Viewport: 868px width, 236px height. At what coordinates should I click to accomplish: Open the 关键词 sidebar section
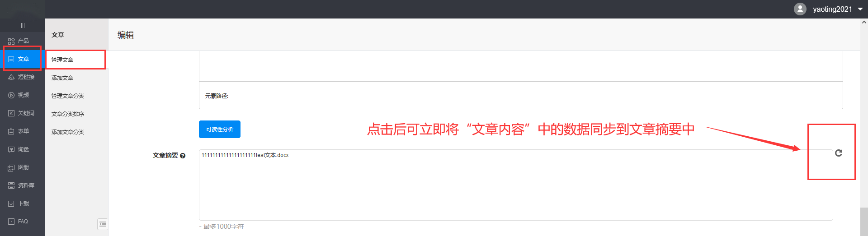[x=23, y=113]
